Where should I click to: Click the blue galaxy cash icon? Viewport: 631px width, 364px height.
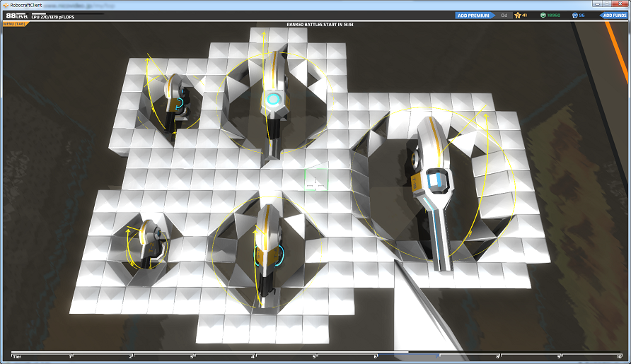pos(574,16)
